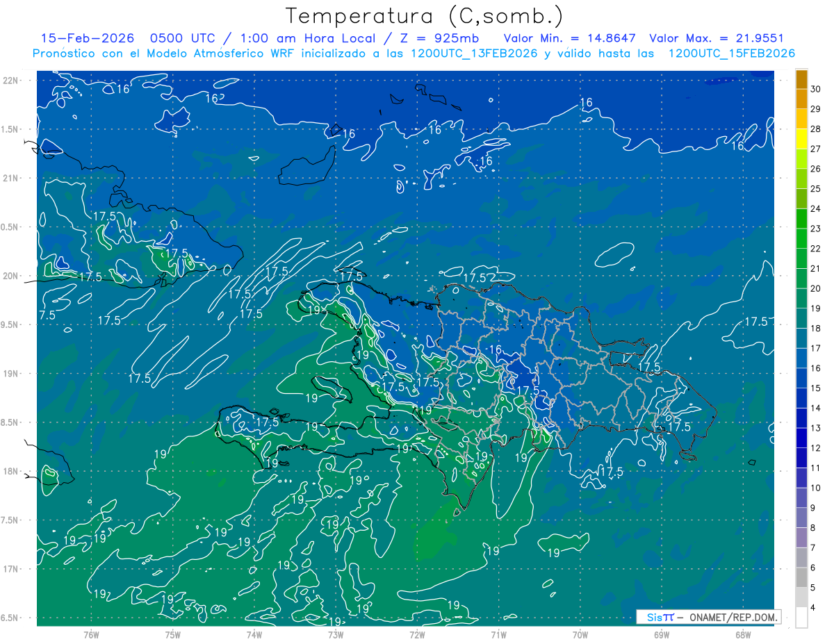Image resolution: width=834 pixels, height=644 pixels.
Task: Click the title "Temperatura (C,somb.)"
Action: coord(425,17)
